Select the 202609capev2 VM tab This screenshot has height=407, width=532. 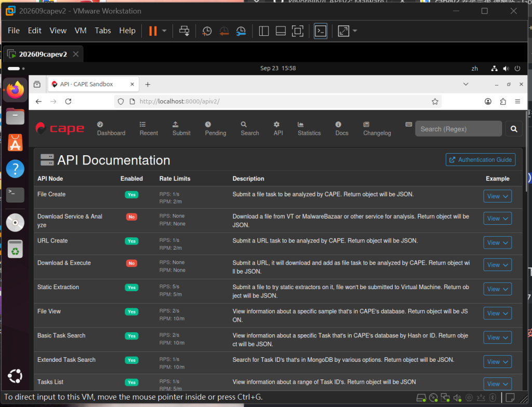[x=43, y=55]
